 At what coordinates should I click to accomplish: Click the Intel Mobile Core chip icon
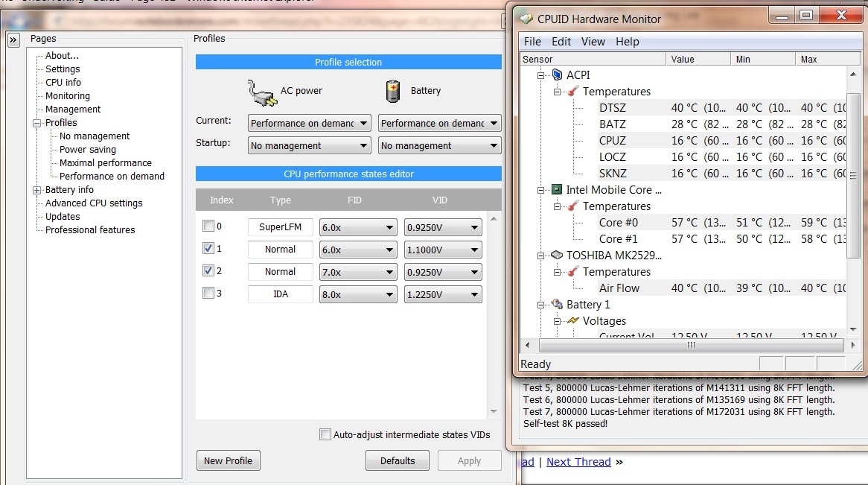[557, 189]
